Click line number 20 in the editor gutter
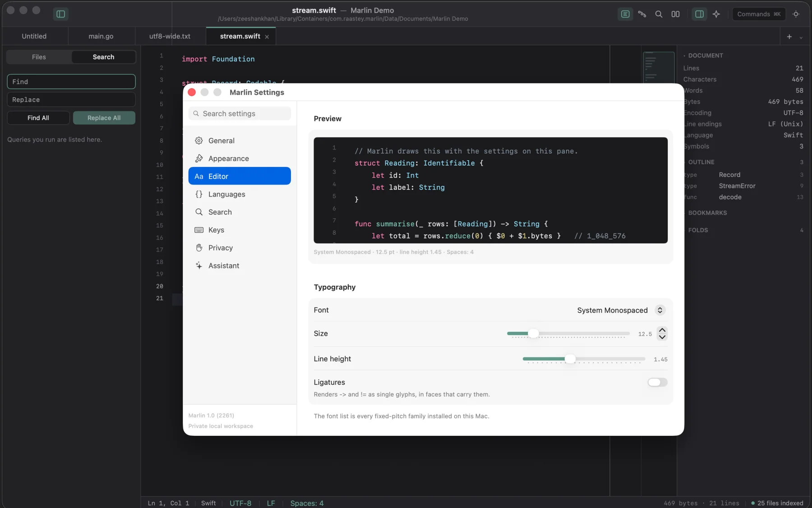 (160, 286)
